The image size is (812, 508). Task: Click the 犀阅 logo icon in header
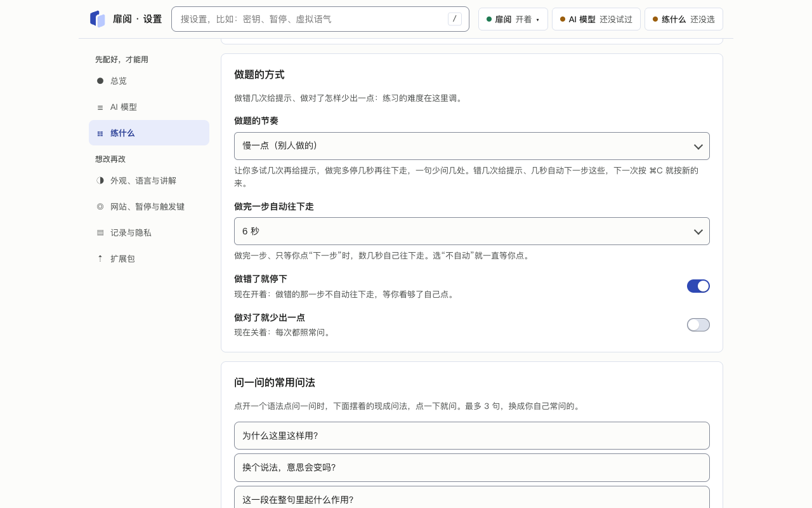coord(97,19)
